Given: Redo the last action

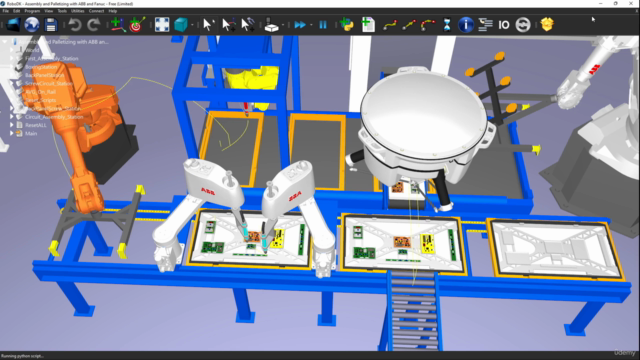Looking at the screenshot, I should pos(93,25).
